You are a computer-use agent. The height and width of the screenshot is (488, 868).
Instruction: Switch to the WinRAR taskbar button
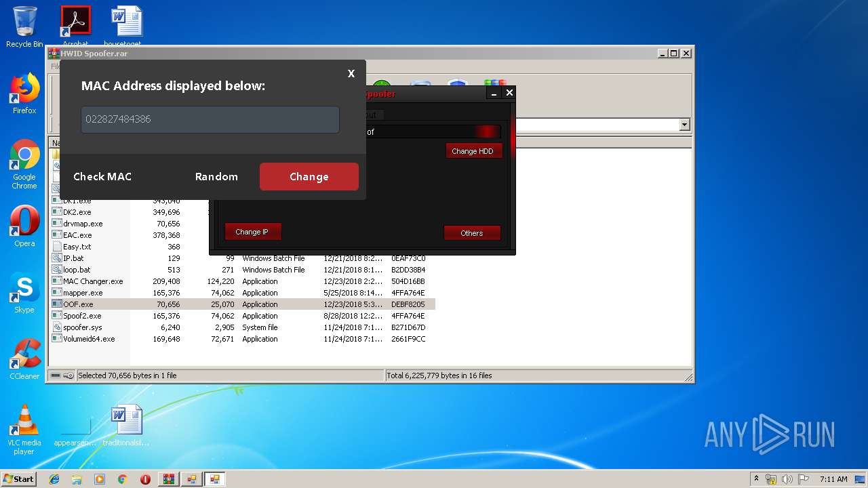coord(169,479)
